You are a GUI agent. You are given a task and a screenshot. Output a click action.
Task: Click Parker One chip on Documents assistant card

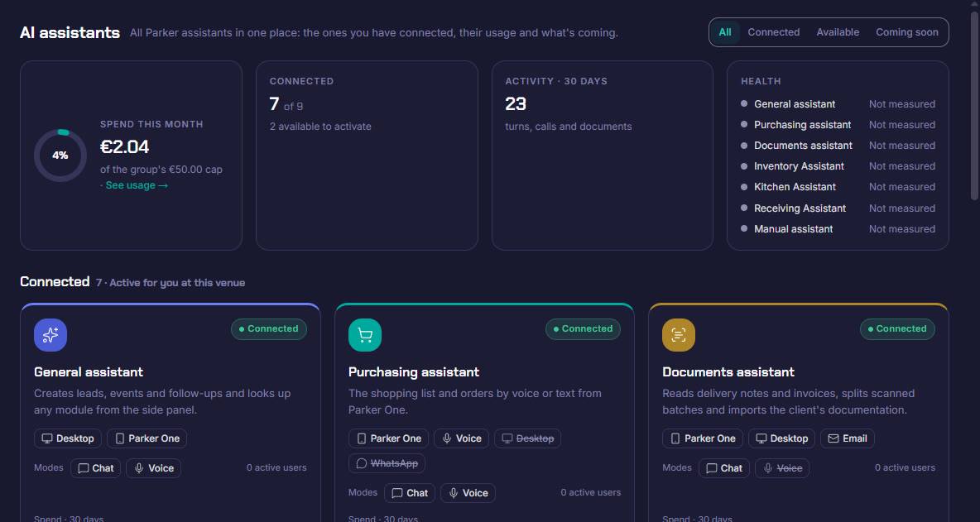703,438
